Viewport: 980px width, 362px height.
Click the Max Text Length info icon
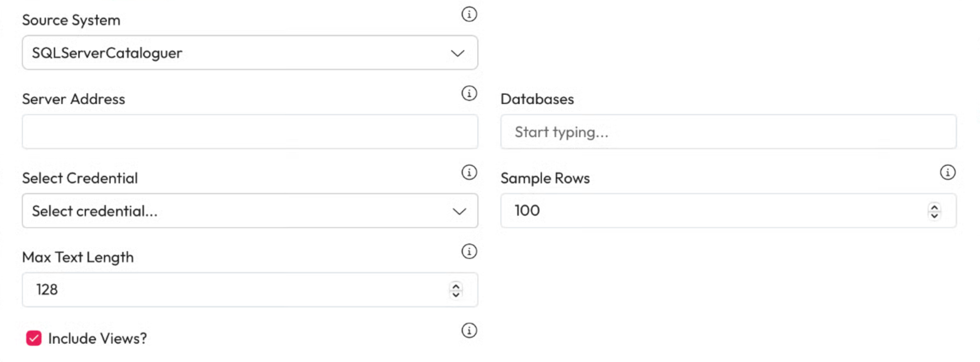(x=469, y=251)
